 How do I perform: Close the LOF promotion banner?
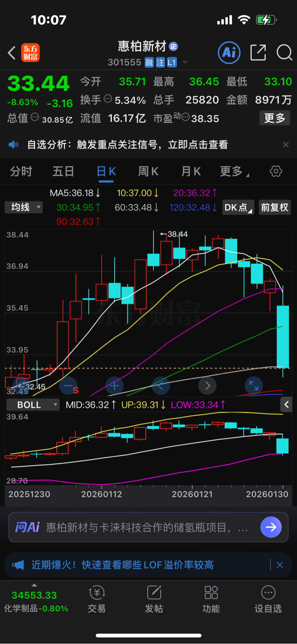(x=280, y=565)
